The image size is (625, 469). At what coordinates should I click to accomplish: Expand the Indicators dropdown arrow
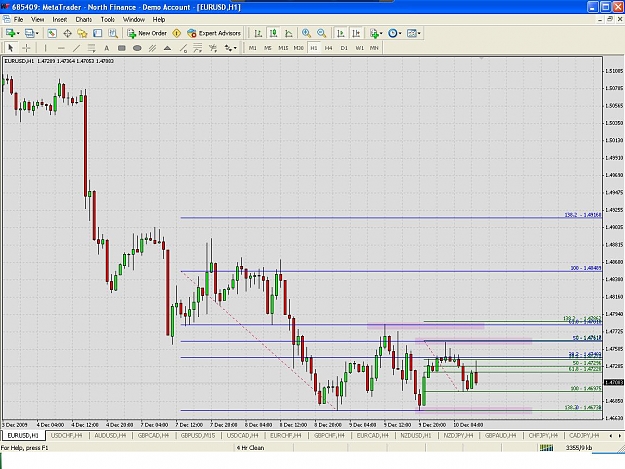(381, 33)
